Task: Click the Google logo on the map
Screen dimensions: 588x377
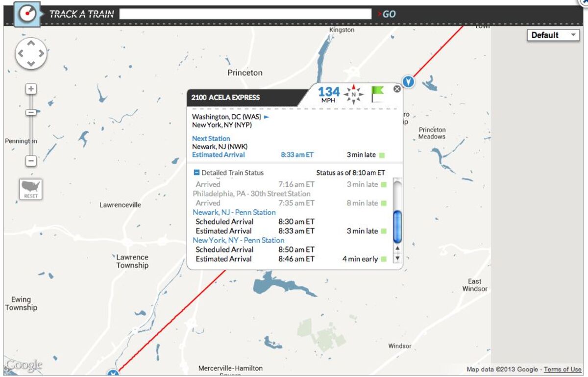Action: point(24,365)
